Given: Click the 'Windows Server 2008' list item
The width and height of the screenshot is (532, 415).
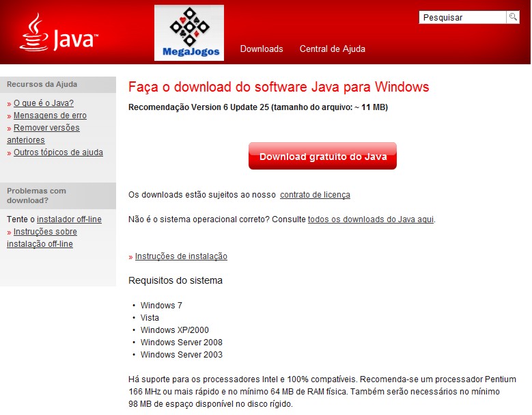Looking at the screenshot, I should coord(182,343).
